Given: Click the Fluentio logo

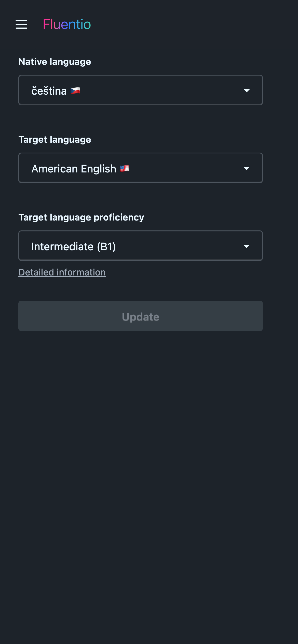Looking at the screenshot, I should tap(67, 24).
